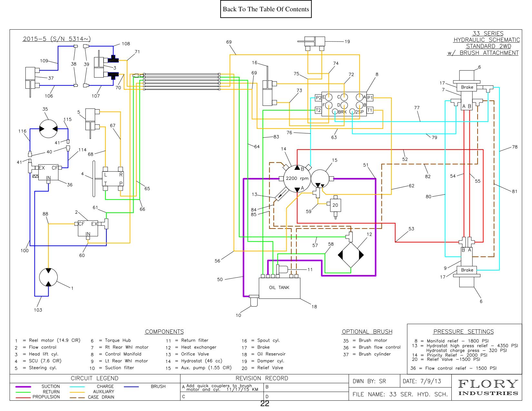Click the OPTIONAL BRUSH heading
532x411 pixels.
point(367,332)
